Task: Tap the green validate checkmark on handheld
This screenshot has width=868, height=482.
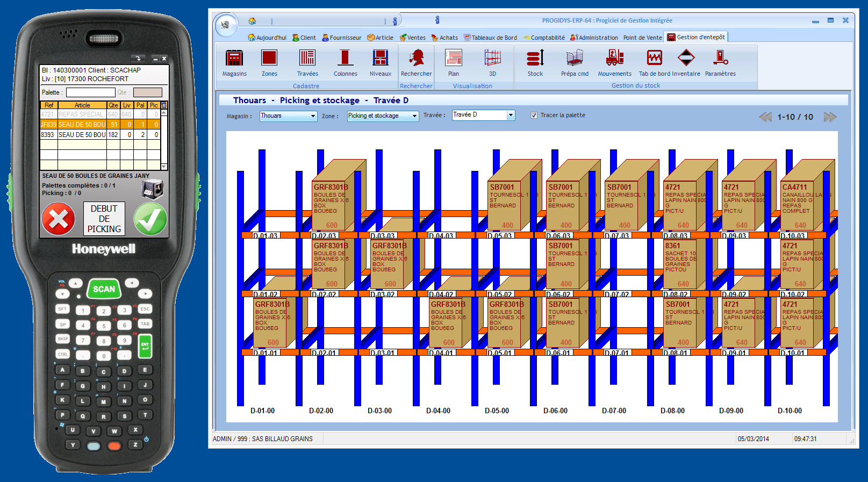Action: 150,219
